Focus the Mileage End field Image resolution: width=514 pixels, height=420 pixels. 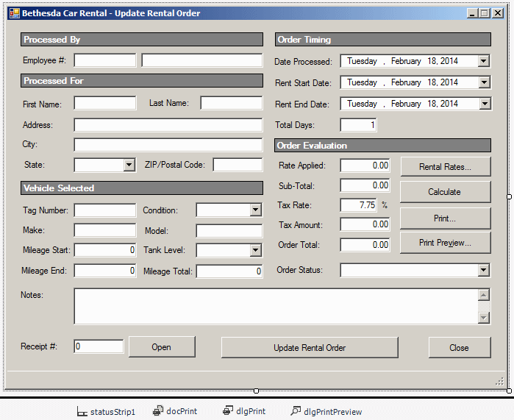105,271
